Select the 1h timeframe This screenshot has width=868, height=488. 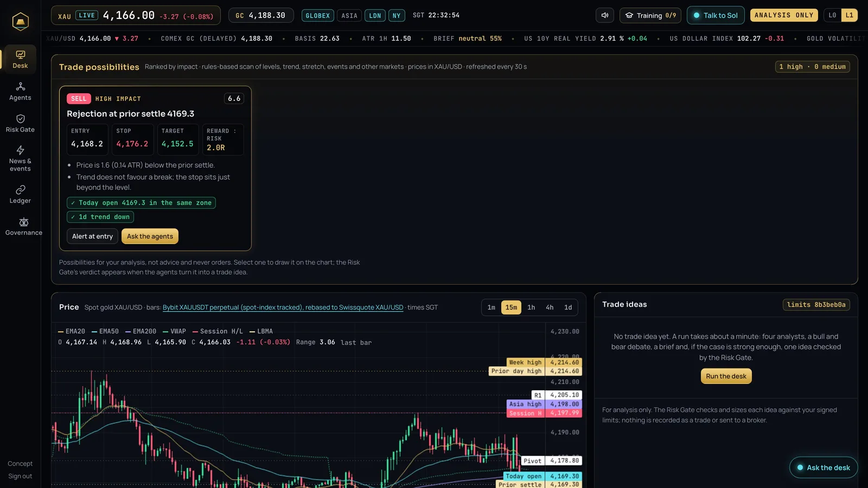point(531,307)
